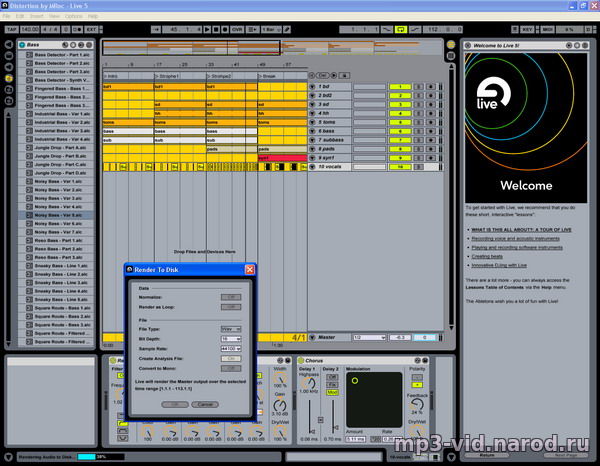
Task: Toggle track 1 activator button
Action: (400, 87)
